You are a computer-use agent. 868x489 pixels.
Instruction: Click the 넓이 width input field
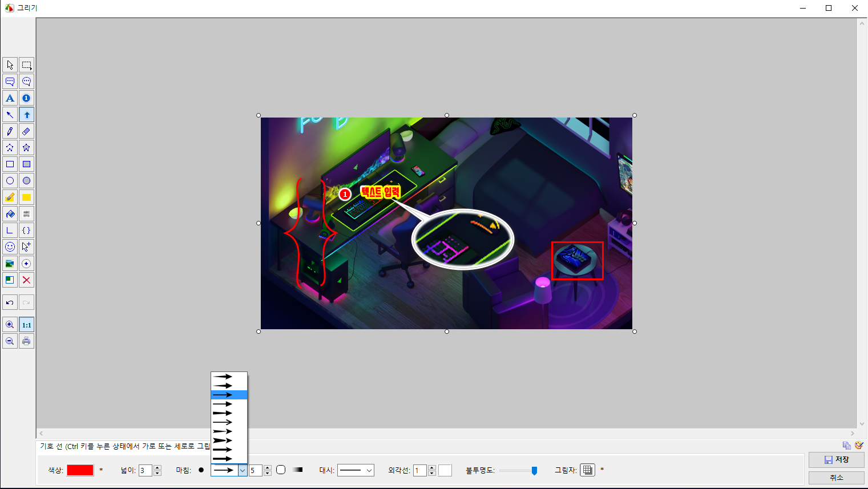click(146, 470)
